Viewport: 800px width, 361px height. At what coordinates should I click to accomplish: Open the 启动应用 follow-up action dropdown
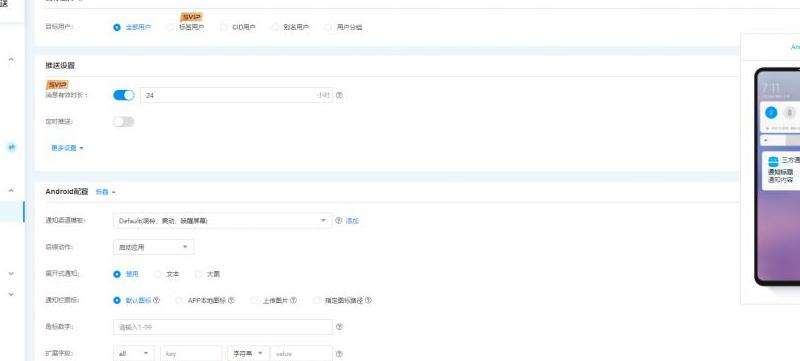pyautogui.click(x=153, y=247)
